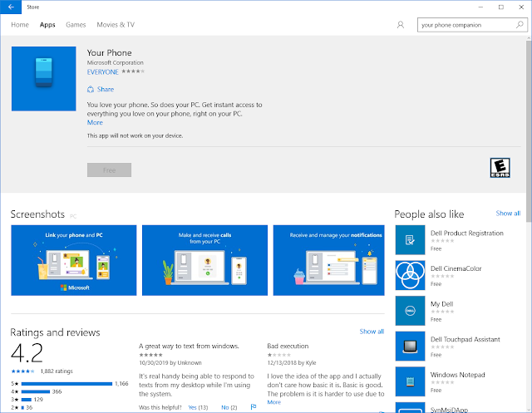Open the Dell CinemaColor app icon
This screenshot has height=413, width=532.
tap(410, 275)
